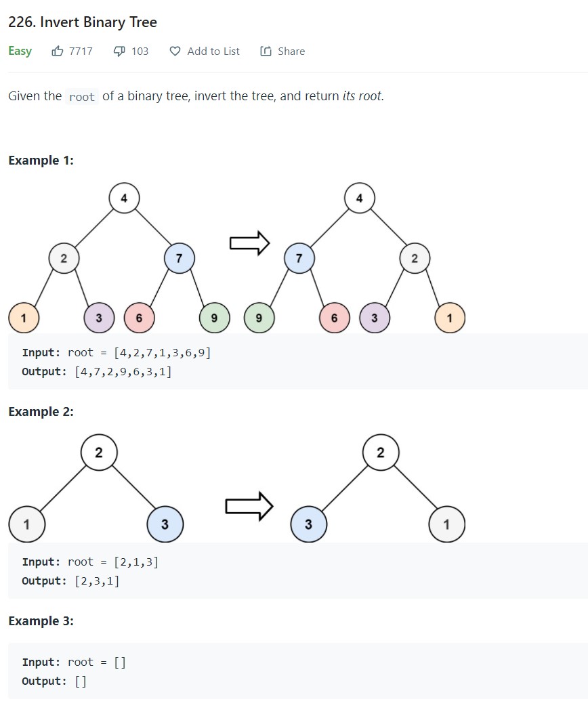Open the "226. Invert Binary Tree" title
The width and height of the screenshot is (588, 716).
(x=83, y=22)
